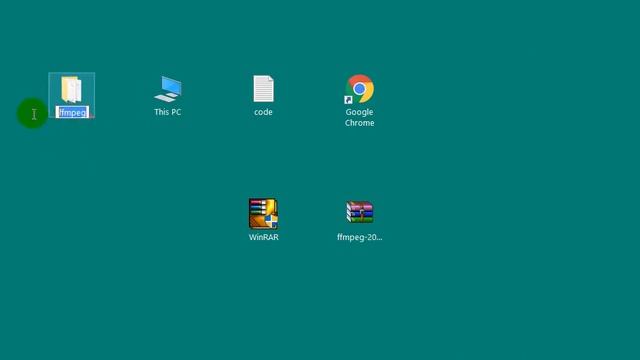Select the ffmpeg folder icon
This screenshot has width=640, height=360.
click(x=71, y=89)
